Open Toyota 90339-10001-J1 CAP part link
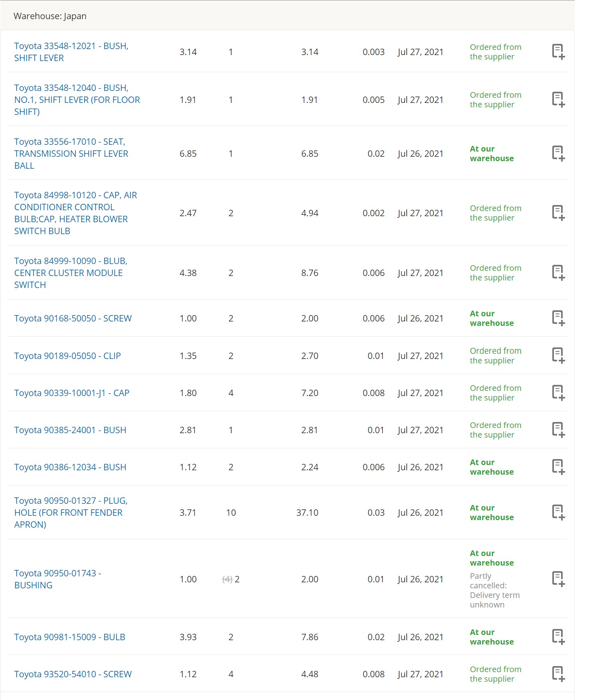Viewport: 589px width, 700px height. 72,393
